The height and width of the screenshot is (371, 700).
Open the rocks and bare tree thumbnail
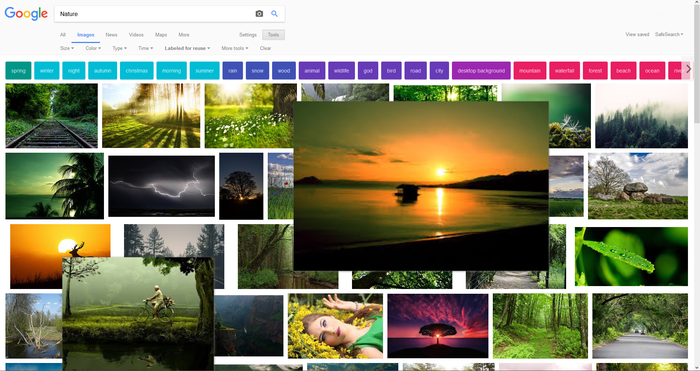click(x=638, y=186)
